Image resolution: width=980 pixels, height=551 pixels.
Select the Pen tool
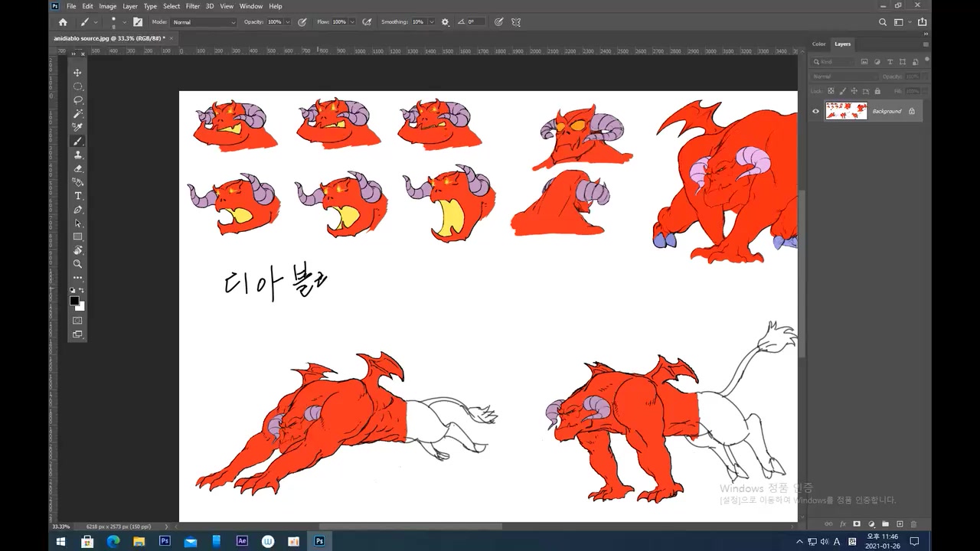click(77, 210)
